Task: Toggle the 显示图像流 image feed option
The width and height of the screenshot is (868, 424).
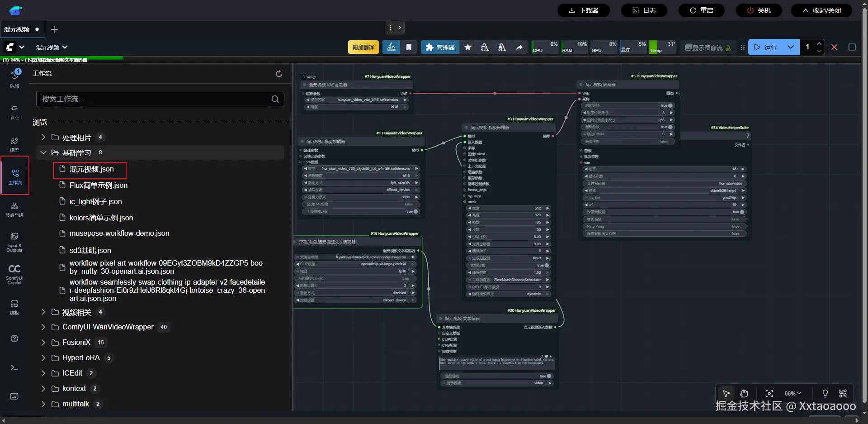Action: (708, 47)
